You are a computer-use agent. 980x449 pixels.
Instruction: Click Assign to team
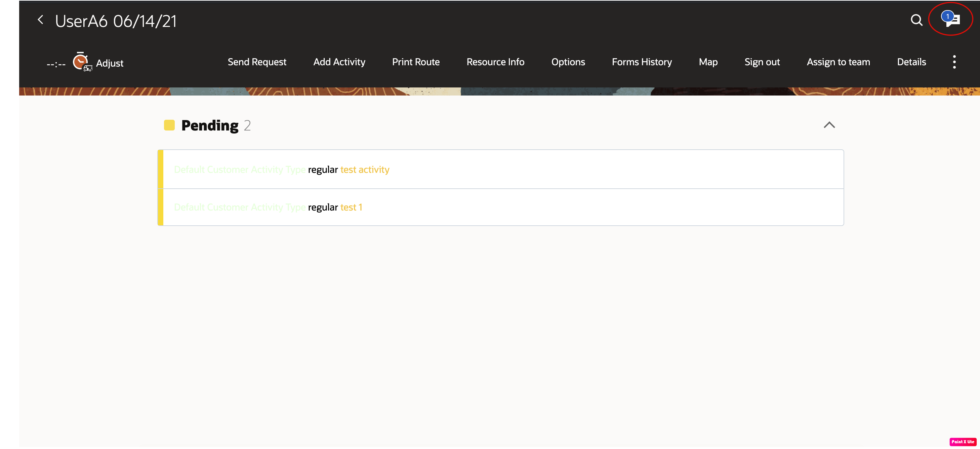tap(839, 62)
